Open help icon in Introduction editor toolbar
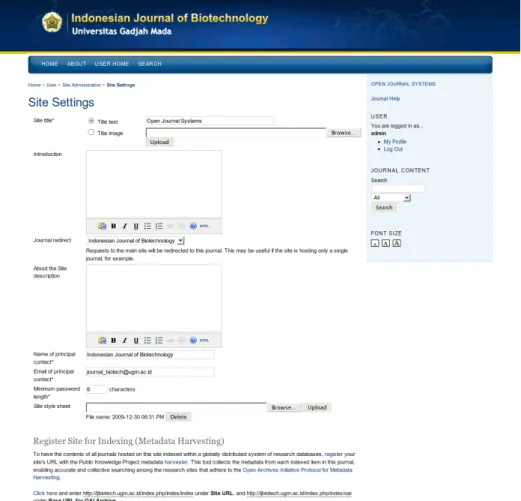This screenshot has width=521, height=501. tap(193, 226)
